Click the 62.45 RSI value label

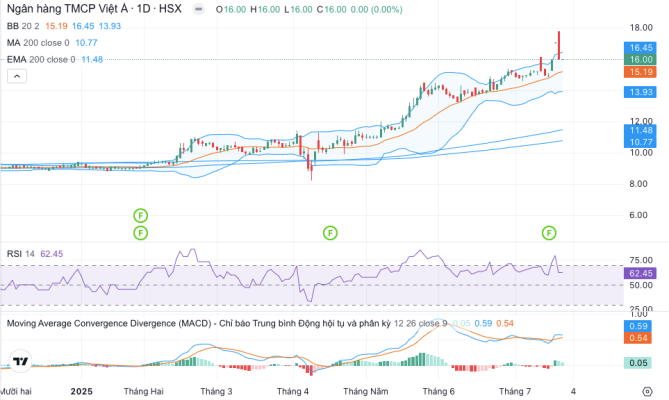pyautogui.click(x=640, y=273)
